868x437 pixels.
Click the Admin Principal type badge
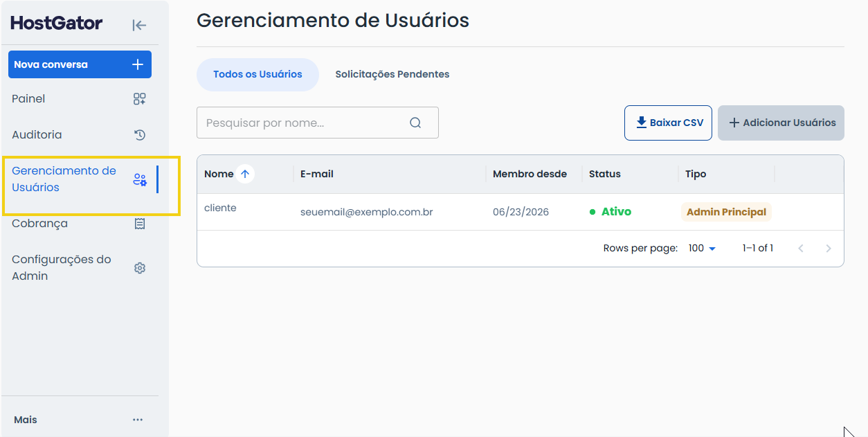(x=726, y=212)
